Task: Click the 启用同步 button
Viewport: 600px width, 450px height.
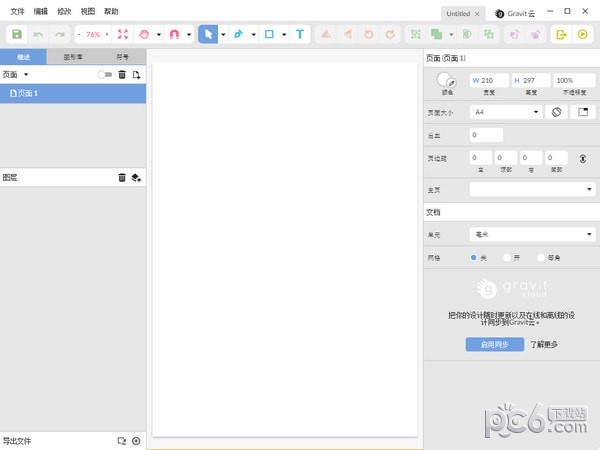Action: click(x=494, y=344)
